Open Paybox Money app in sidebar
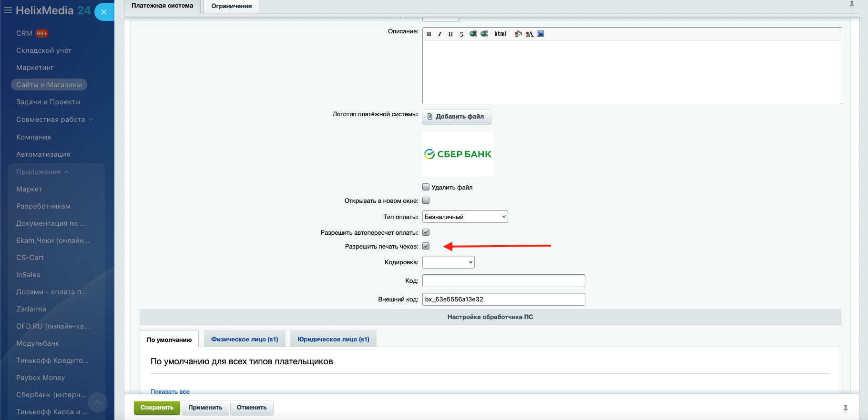The width and height of the screenshot is (868, 420). coord(41,378)
